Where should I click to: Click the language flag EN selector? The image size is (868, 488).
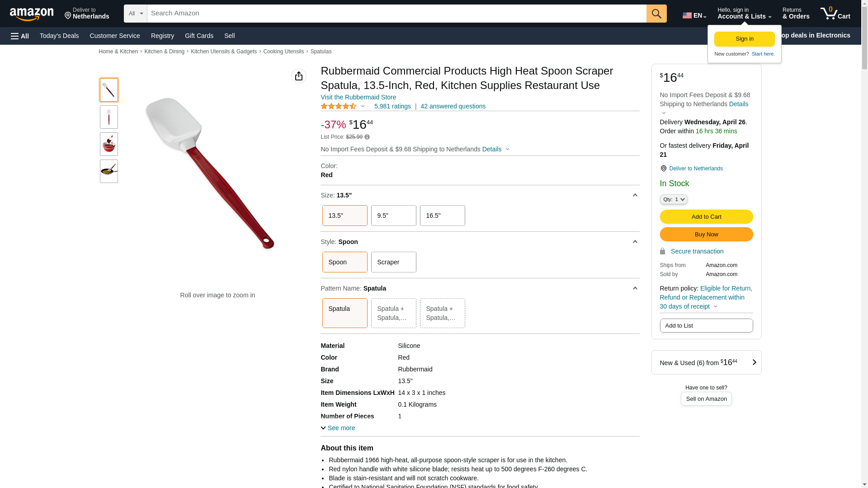694,15
